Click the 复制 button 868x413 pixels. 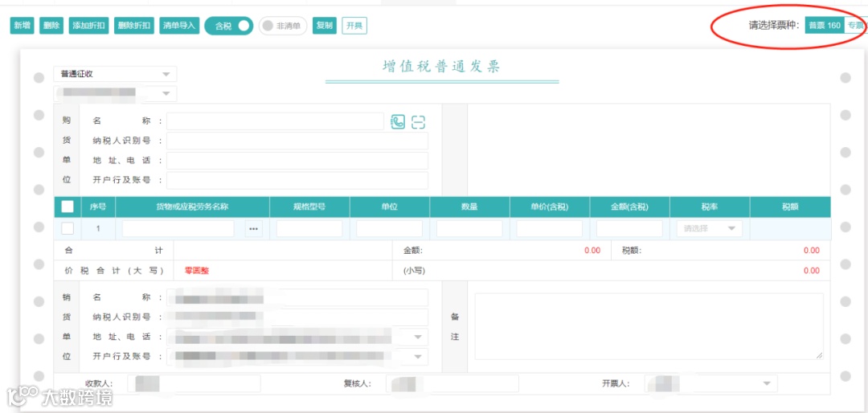pyautogui.click(x=325, y=26)
